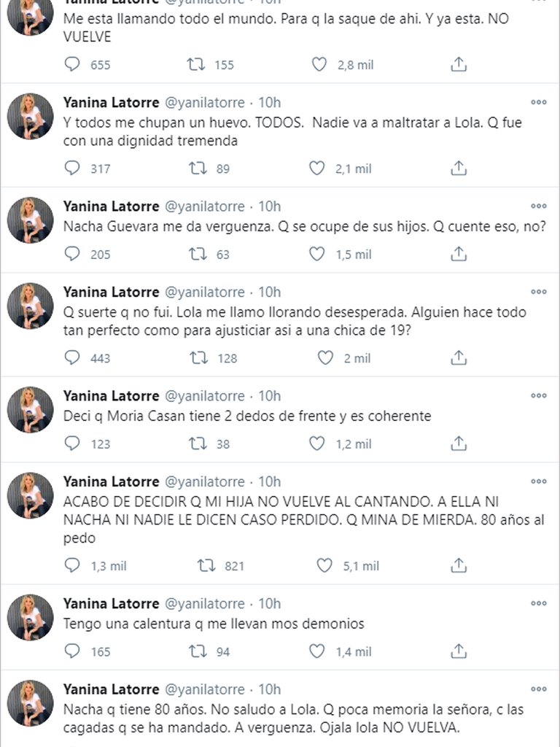560x747 pixels.
Task: Retweet the tweet showing 63 retweets
Action: (195, 254)
